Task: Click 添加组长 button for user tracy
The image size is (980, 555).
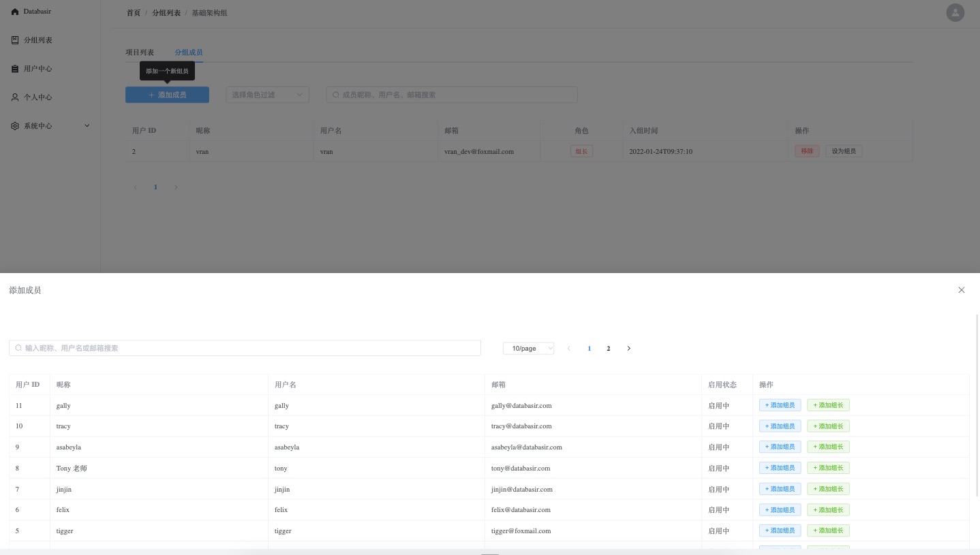Action: pyautogui.click(x=828, y=426)
